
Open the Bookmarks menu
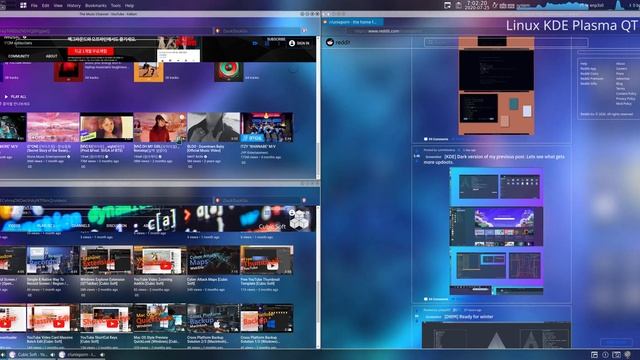pos(96,6)
